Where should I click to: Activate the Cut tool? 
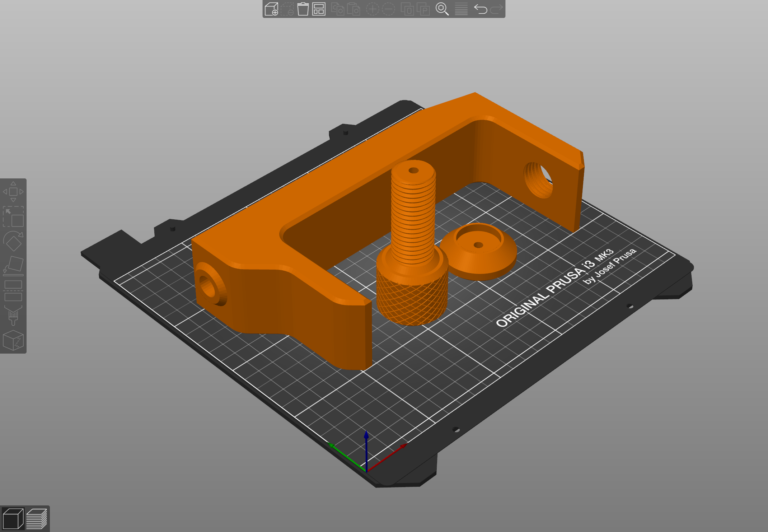[13, 291]
